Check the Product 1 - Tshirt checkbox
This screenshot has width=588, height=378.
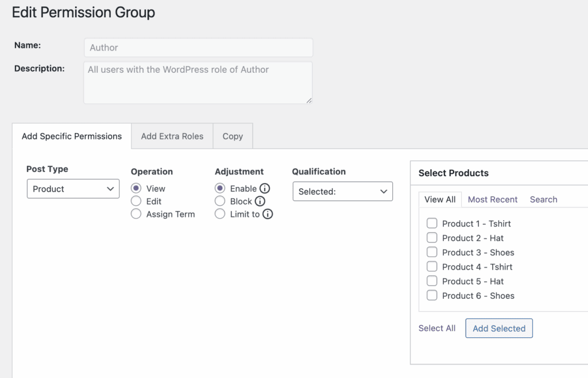pos(432,223)
